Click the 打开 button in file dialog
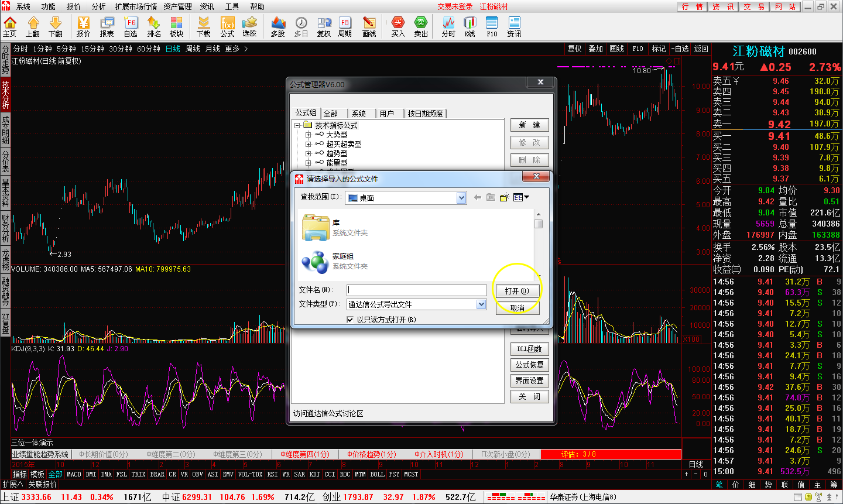 pos(517,291)
